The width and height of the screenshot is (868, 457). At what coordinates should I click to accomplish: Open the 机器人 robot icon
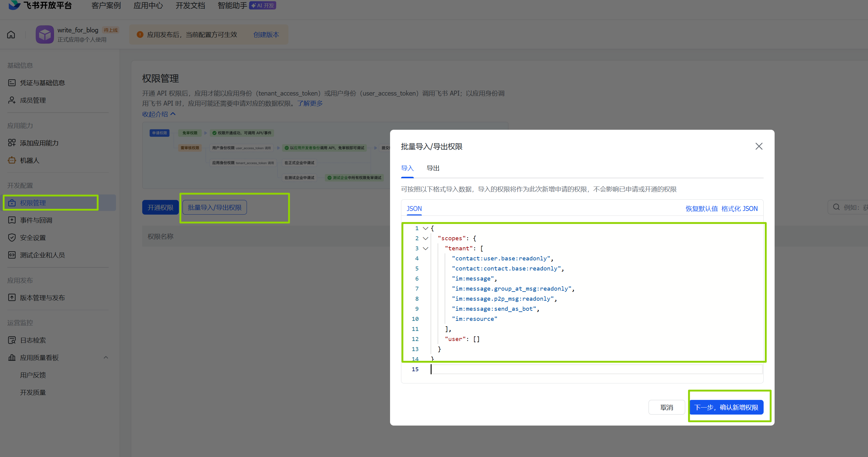pyautogui.click(x=12, y=160)
